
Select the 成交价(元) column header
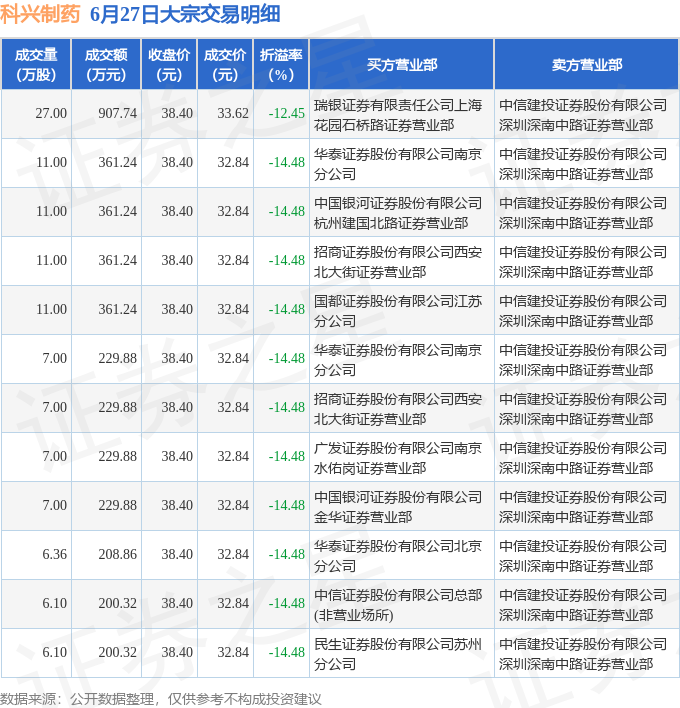click(x=225, y=65)
